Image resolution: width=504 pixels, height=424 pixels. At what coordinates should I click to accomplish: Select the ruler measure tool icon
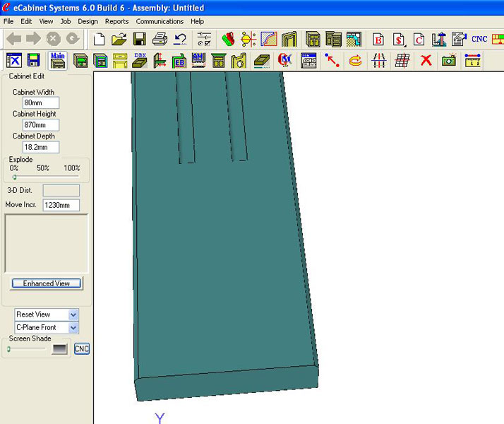click(x=473, y=61)
